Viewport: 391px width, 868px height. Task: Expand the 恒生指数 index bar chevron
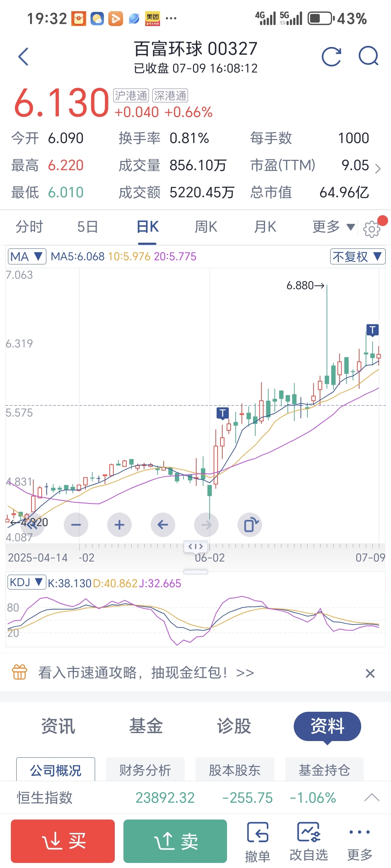[372, 797]
